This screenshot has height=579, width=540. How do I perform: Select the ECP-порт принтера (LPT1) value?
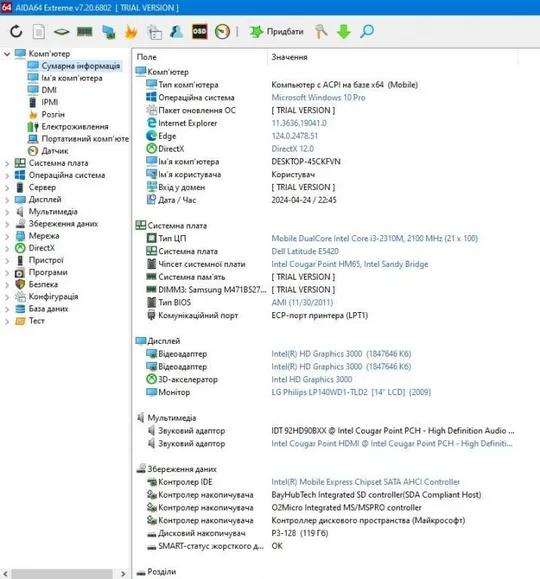pyautogui.click(x=319, y=315)
